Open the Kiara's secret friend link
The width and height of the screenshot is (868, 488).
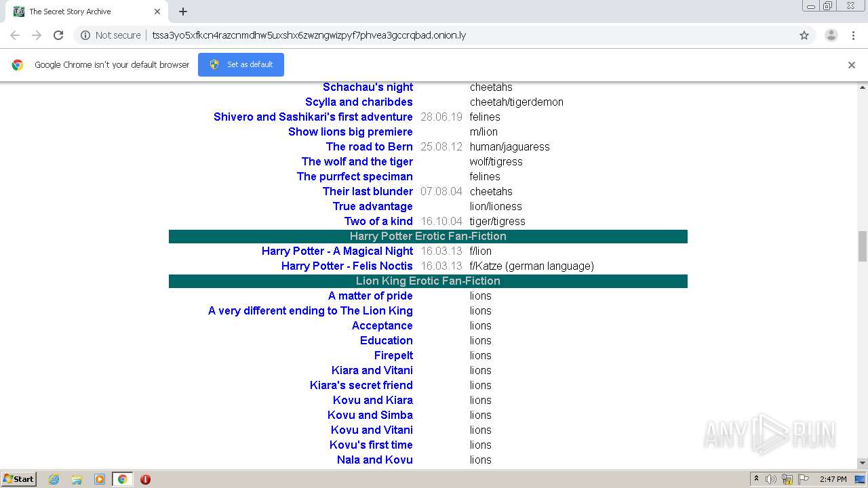(361, 385)
